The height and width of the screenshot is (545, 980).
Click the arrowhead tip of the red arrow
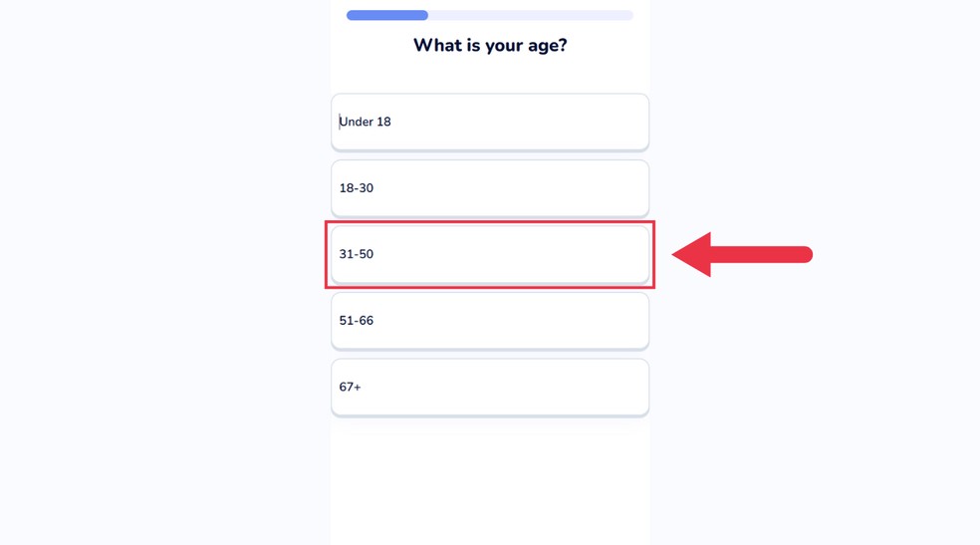(676, 255)
